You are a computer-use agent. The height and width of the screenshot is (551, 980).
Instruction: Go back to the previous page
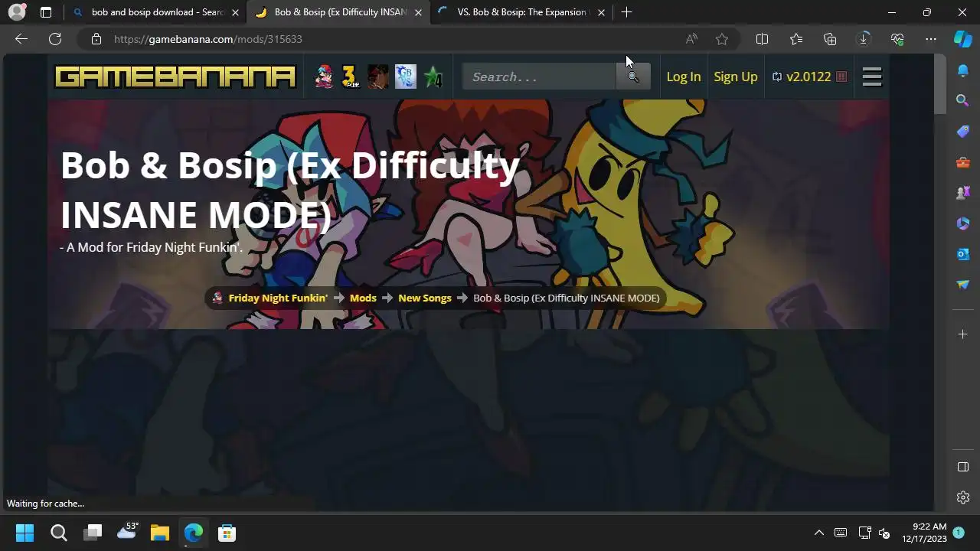[x=21, y=39]
